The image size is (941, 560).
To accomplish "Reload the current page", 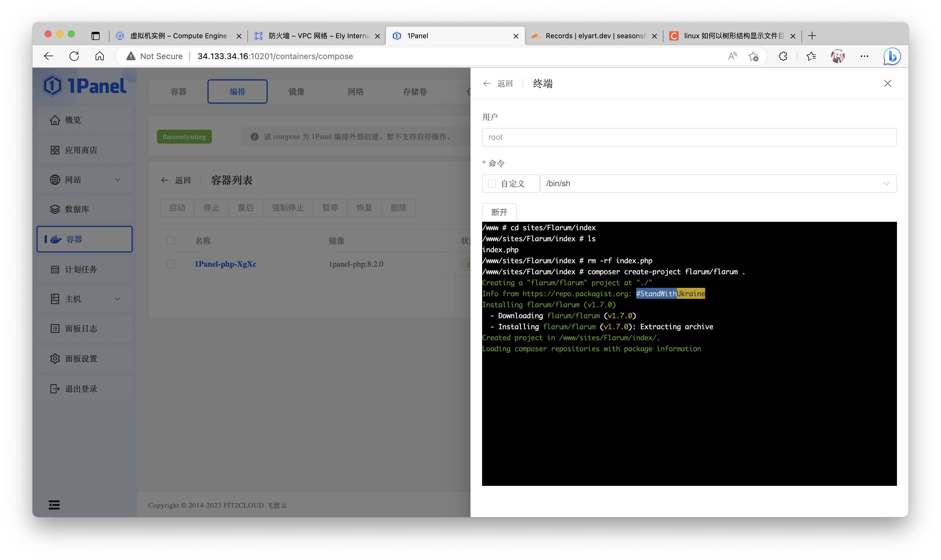I will click(74, 56).
